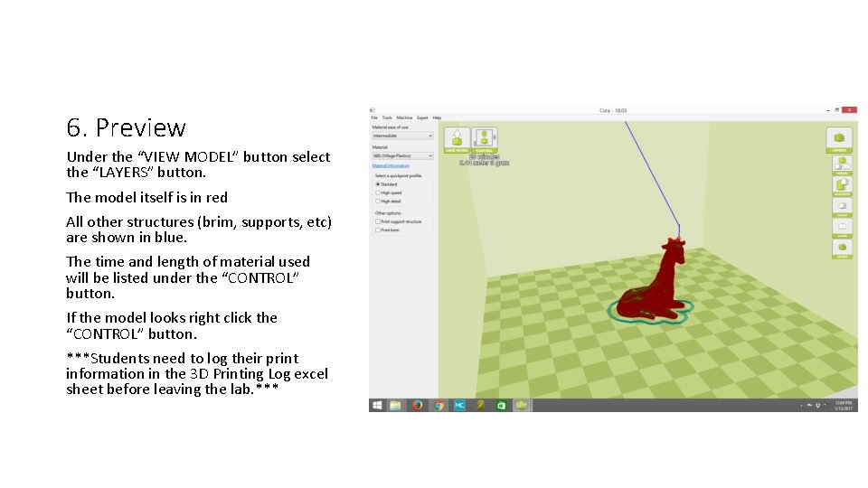Open the Machine menu
The height and width of the screenshot is (488, 868).
click(x=404, y=117)
